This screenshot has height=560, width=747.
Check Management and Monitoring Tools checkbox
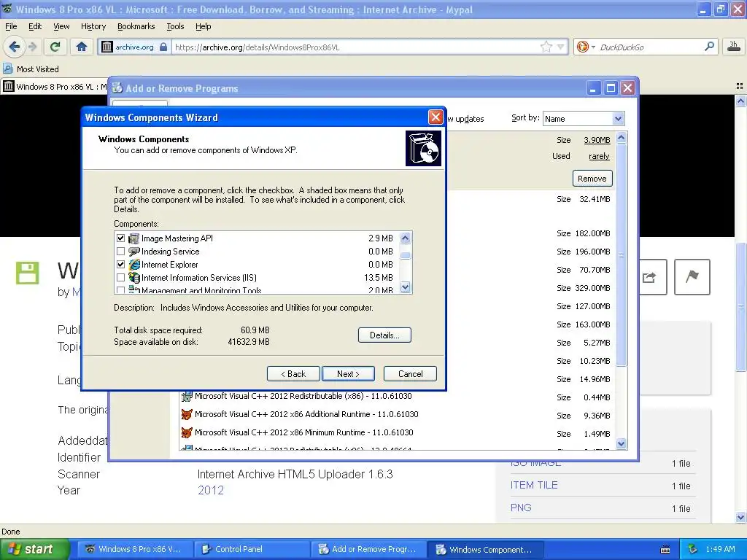pos(120,290)
